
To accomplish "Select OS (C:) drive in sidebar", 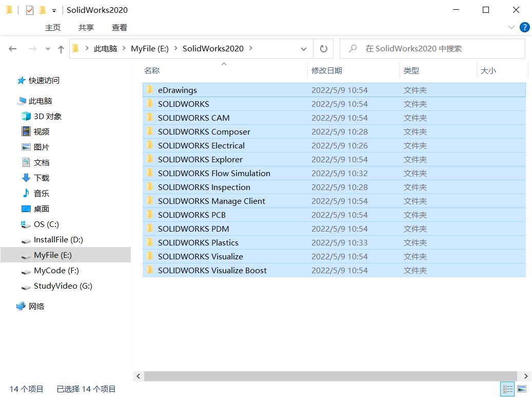I will 46,224.
